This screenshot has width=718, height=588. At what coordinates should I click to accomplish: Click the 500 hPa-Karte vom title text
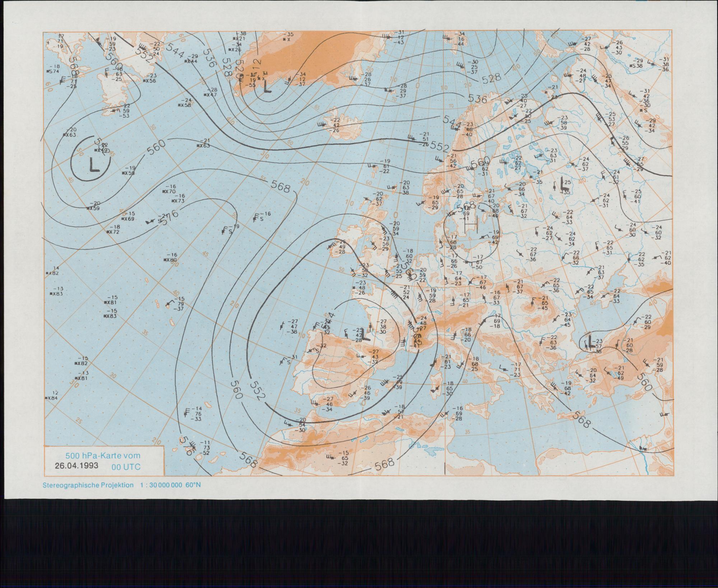click(x=103, y=456)
